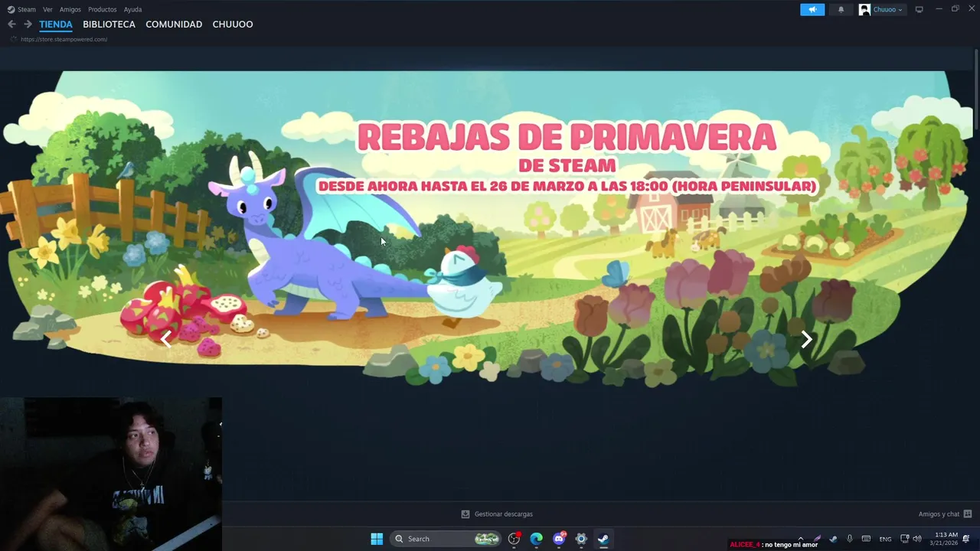Image resolution: width=980 pixels, height=551 pixels.
Task: Open the Ayuda menu
Action: point(132,9)
